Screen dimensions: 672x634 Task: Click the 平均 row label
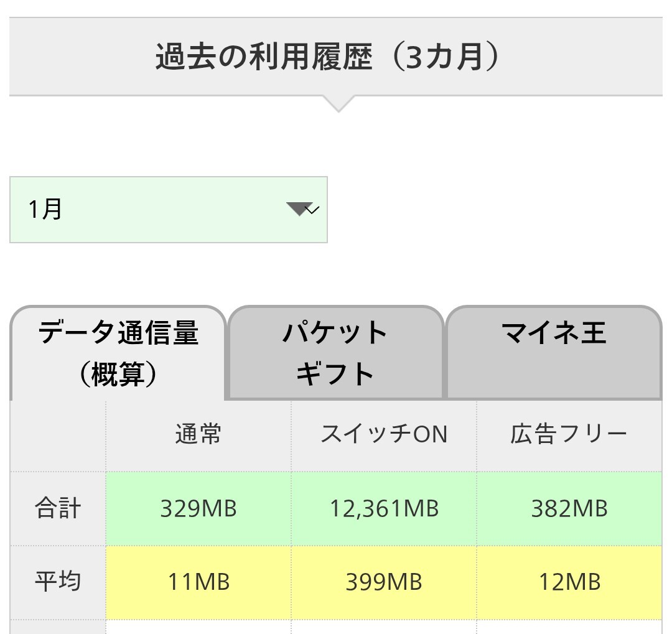tap(58, 582)
